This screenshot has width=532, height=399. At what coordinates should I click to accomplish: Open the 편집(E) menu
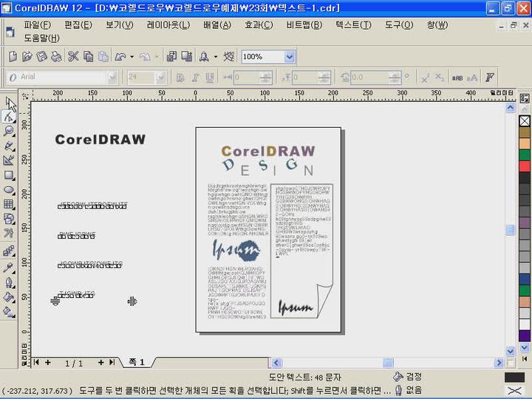[x=78, y=25]
